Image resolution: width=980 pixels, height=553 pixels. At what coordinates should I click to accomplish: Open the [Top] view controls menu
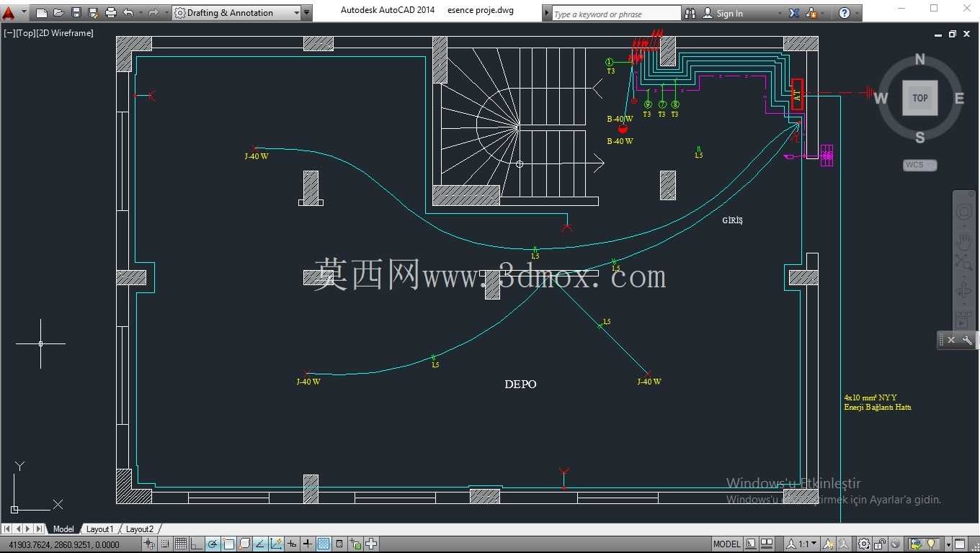coord(26,33)
